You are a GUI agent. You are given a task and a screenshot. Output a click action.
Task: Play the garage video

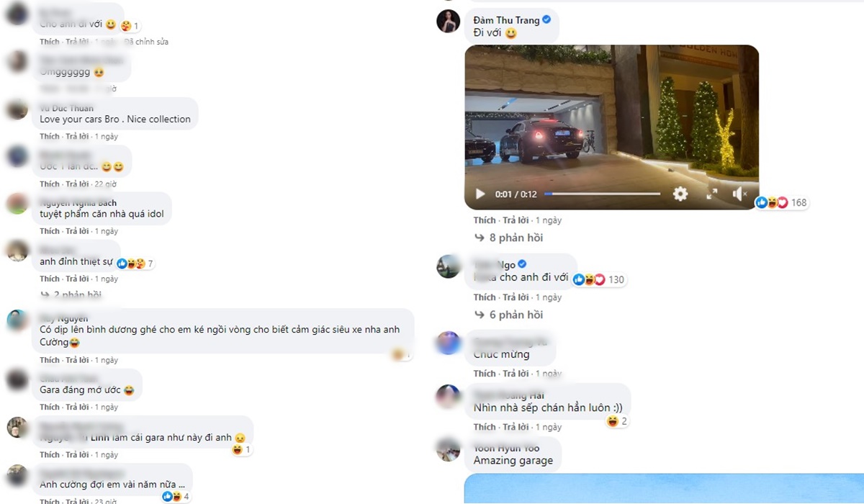(480, 194)
